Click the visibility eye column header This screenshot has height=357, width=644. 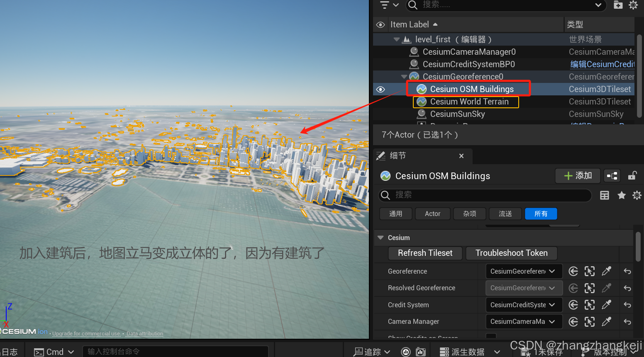tap(381, 25)
